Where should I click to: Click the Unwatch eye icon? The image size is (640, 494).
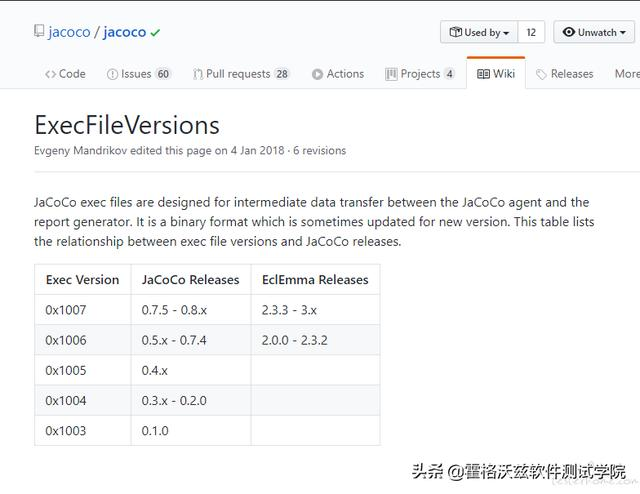pos(569,32)
